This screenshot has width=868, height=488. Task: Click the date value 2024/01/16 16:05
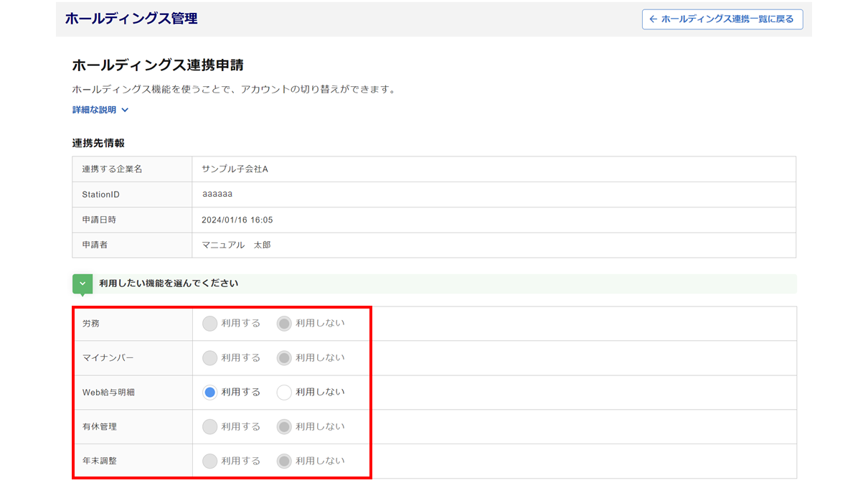pos(237,220)
